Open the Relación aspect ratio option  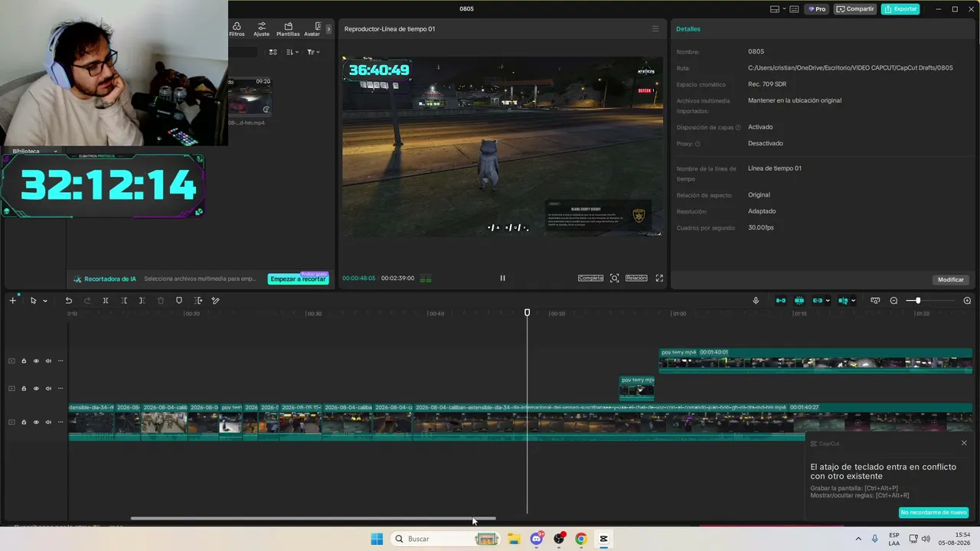tap(636, 278)
